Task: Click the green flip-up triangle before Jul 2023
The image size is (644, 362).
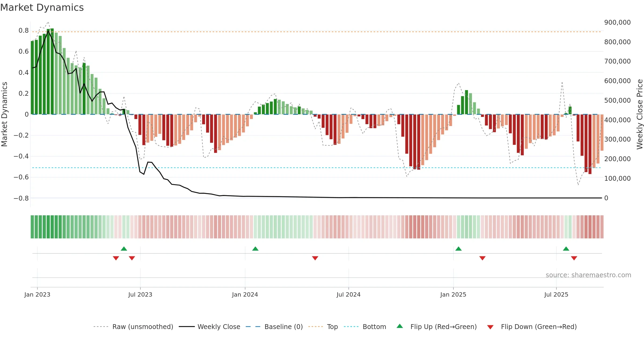Action: [124, 249]
